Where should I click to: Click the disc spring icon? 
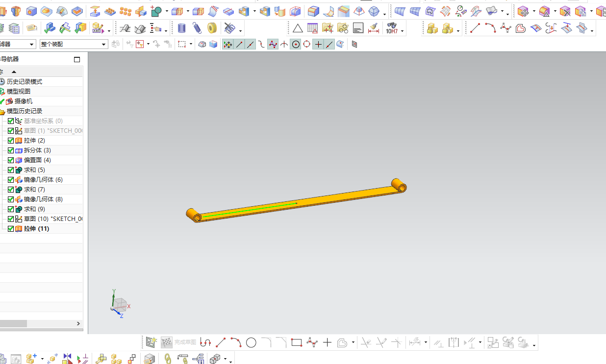(x=212, y=28)
